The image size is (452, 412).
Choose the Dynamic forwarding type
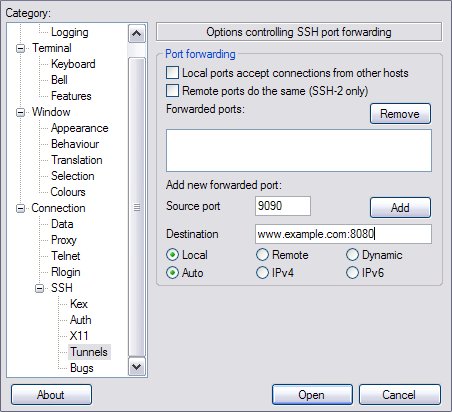point(352,255)
